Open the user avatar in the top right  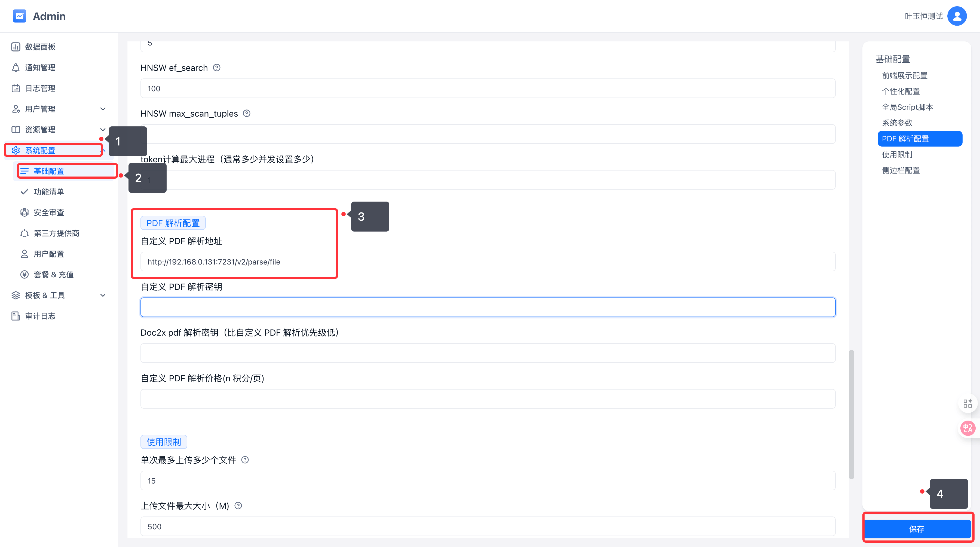(957, 16)
